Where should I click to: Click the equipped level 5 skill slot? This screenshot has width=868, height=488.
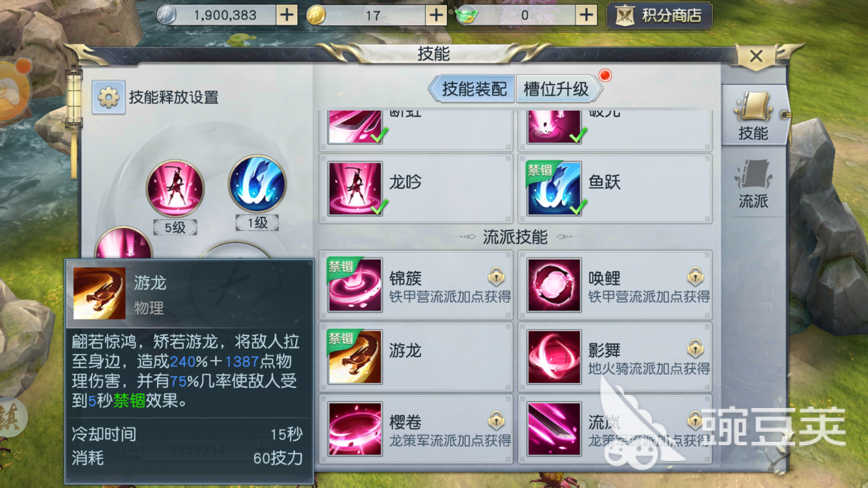tap(175, 188)
